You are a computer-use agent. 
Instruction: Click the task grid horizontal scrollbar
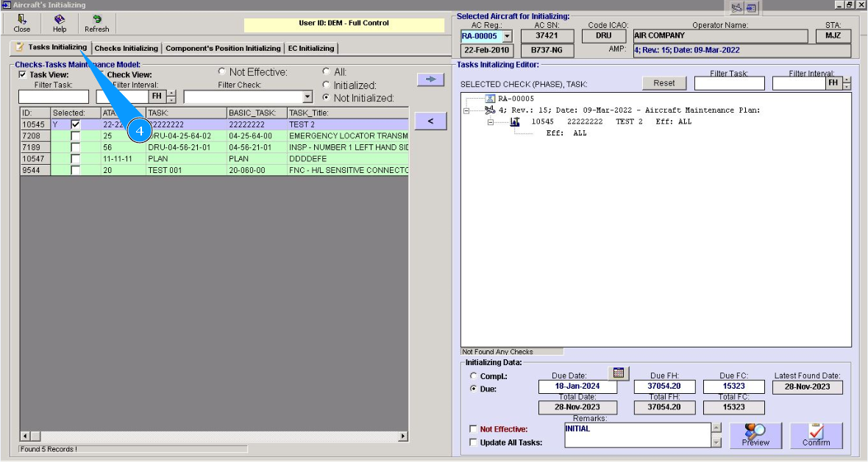pos(213,437)
